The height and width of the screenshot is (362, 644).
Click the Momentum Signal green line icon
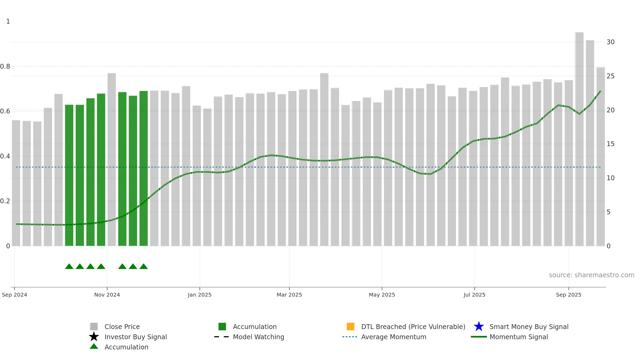point(479,337)
